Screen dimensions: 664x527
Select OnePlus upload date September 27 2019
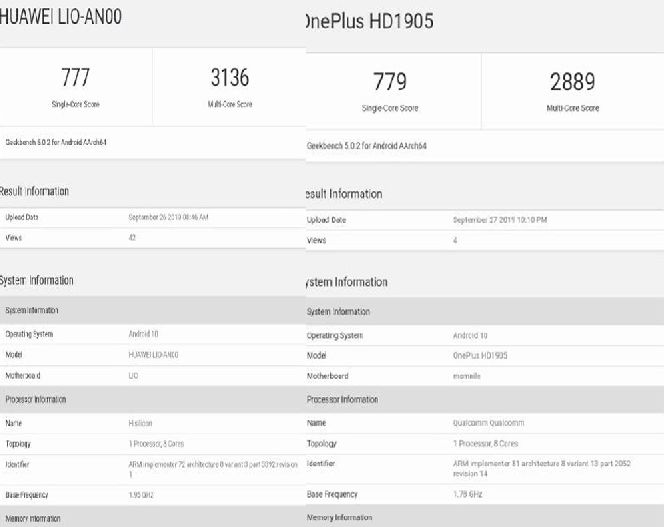[x=500, y=220]
